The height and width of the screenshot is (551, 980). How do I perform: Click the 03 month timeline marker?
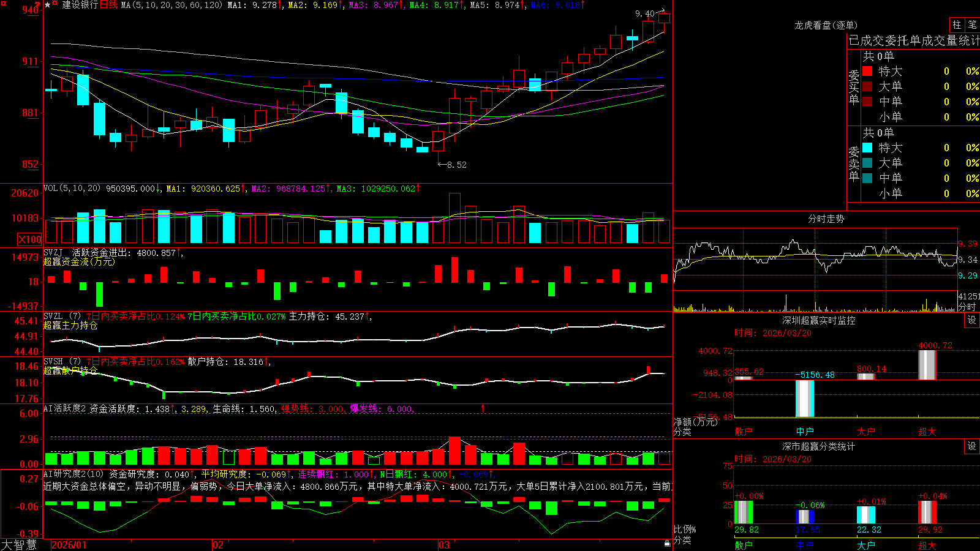(444, 545)
